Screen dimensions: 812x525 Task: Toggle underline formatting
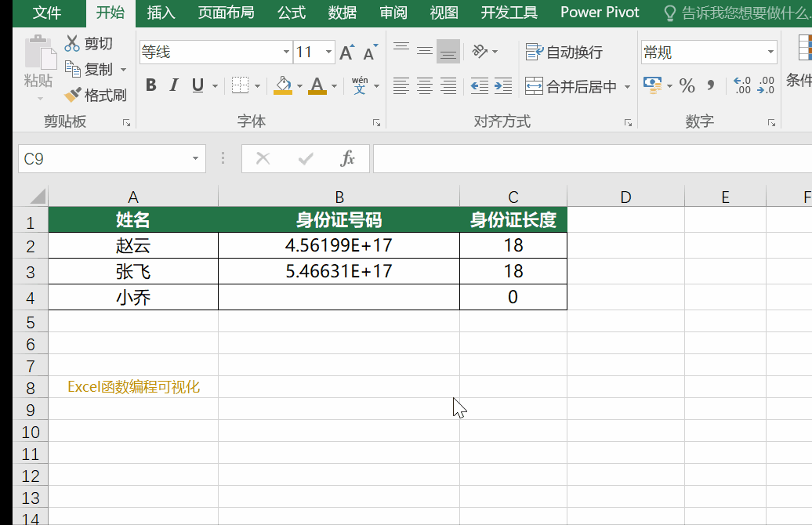pos(198,85)
